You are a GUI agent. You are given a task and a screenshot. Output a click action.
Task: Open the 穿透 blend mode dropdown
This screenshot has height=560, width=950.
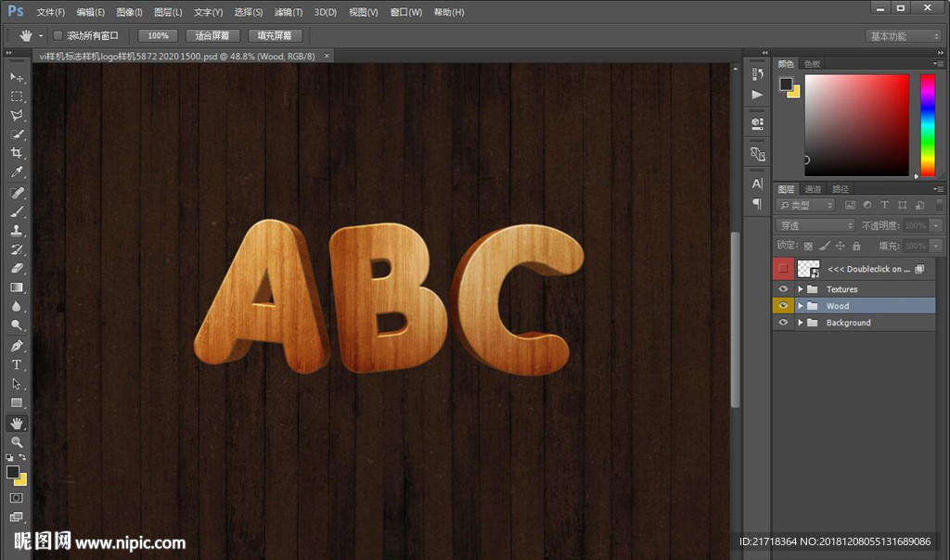coord(815,225)
